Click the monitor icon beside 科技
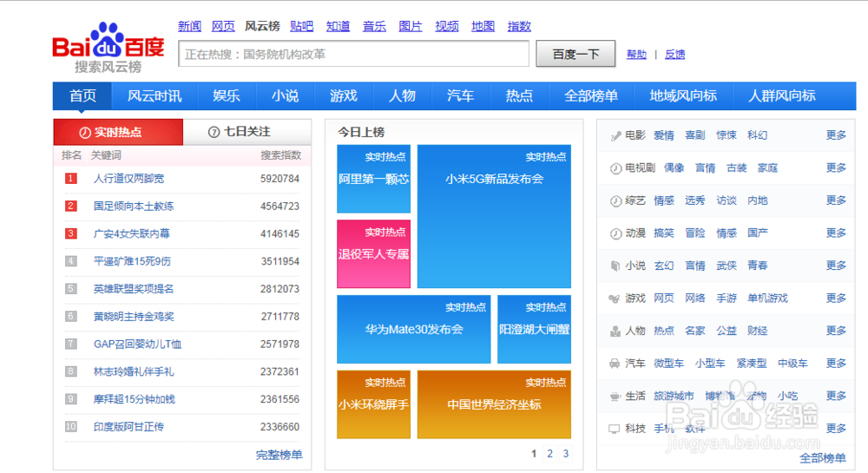 point(615,429)
